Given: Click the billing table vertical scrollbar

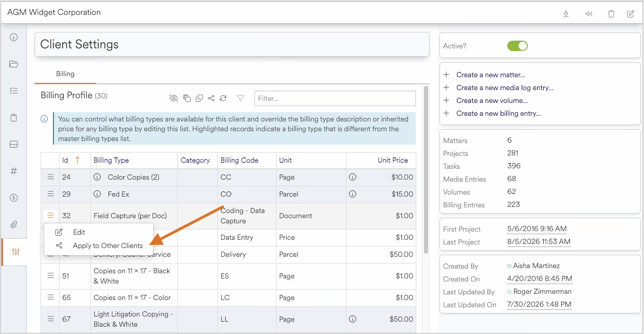Looking at the screenshot, I should click(426, 170).
